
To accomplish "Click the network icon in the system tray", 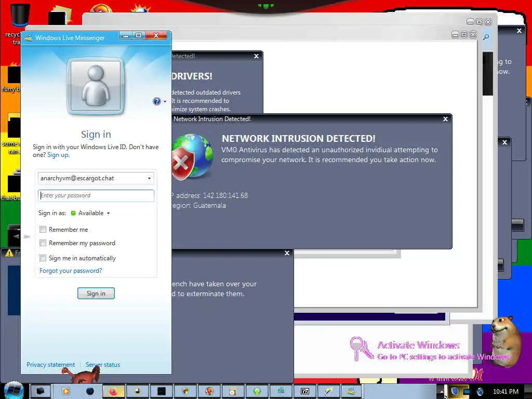I will tap(467, 392).
